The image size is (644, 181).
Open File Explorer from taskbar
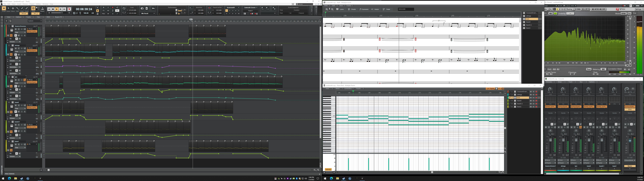click(15, 178)
